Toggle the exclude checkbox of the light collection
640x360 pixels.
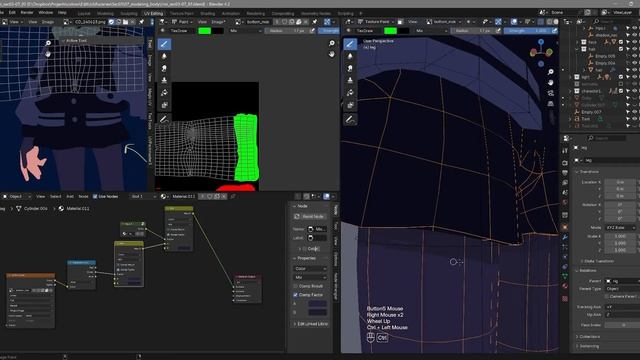(621, 77)
